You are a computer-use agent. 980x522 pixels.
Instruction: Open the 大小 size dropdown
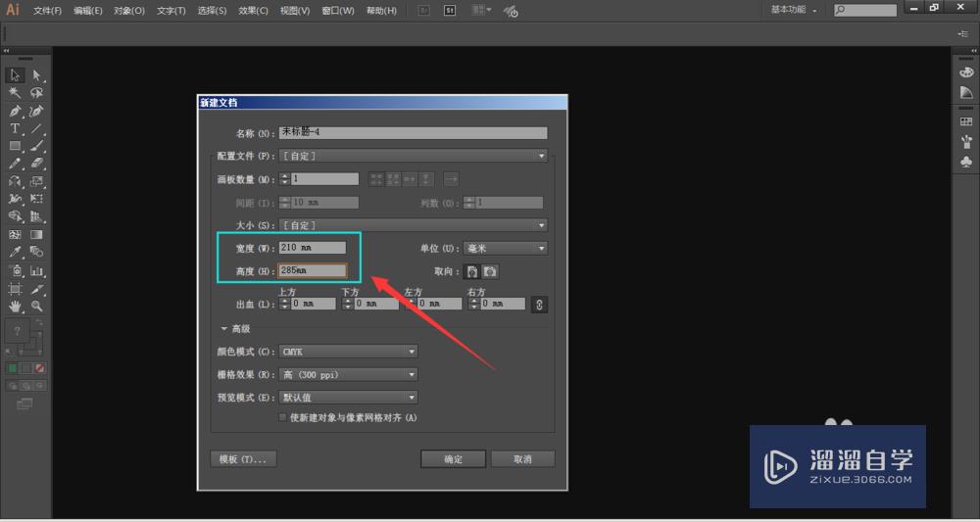[x=414, y=225]
